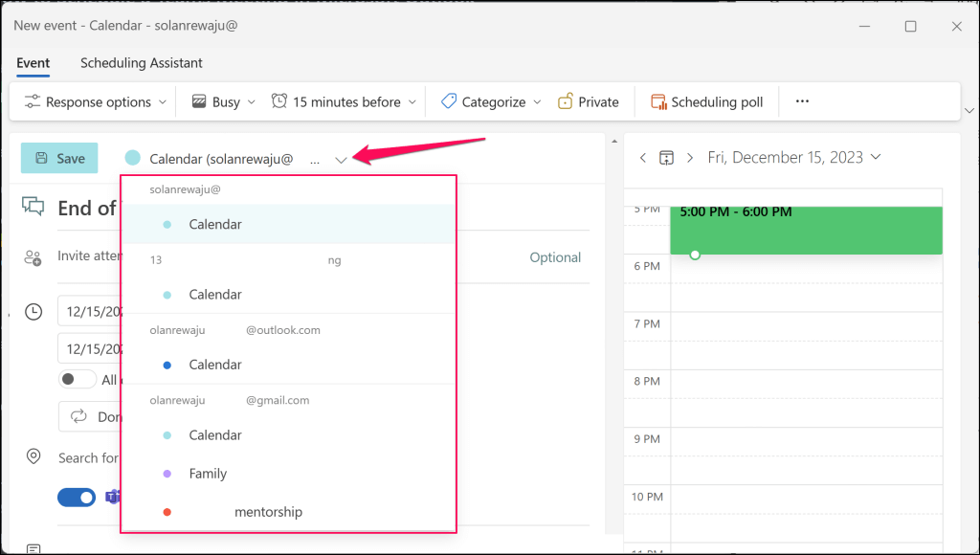Click the Scheduling poll icon
This screenshot has width=980, height=555.
(x=658, y=101)
